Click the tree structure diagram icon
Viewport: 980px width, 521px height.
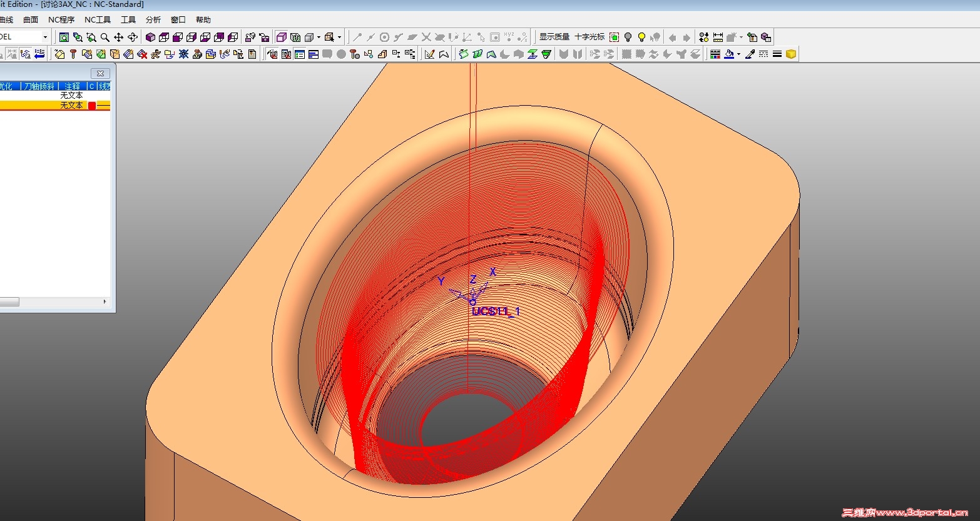coord(410,54)
